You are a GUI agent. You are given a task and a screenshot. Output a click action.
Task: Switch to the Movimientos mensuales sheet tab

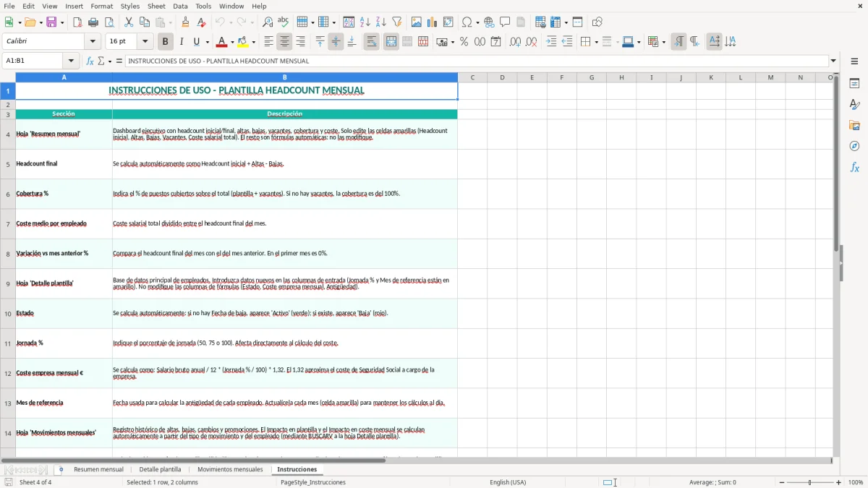[230, 469]
